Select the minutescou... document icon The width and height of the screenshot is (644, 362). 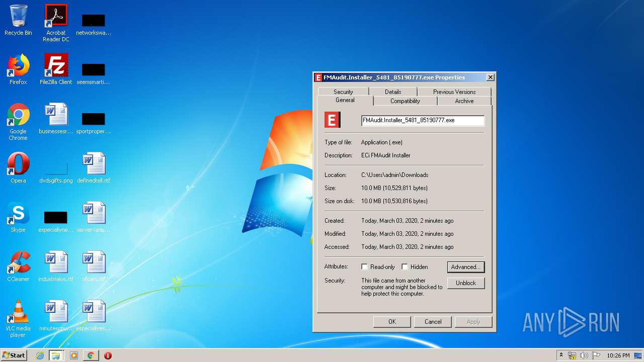coord(56,316)
